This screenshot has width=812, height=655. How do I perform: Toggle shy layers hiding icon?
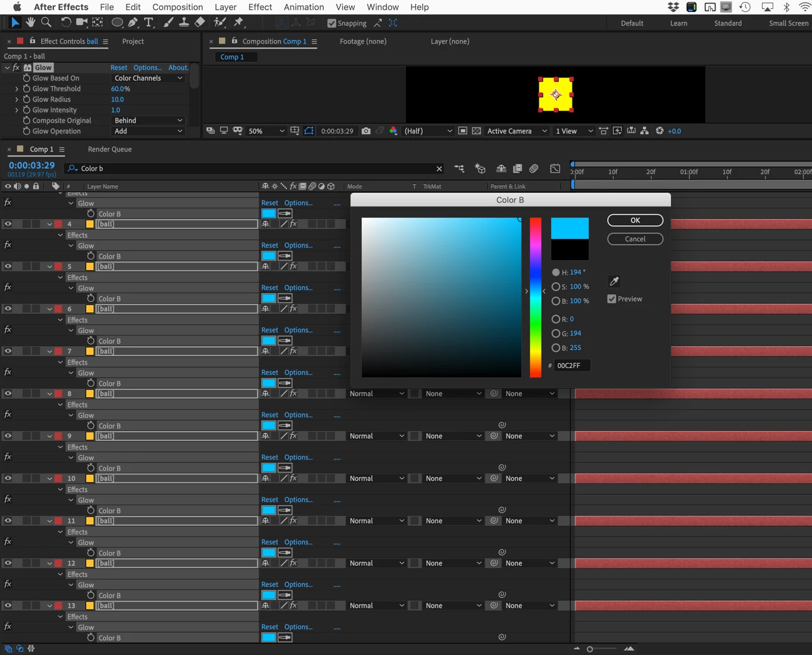501,168
